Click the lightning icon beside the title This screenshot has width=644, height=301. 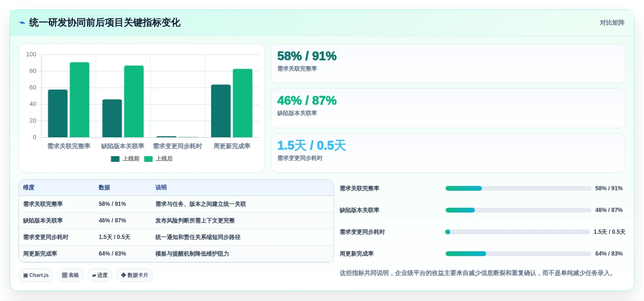[x=22, y=23]
